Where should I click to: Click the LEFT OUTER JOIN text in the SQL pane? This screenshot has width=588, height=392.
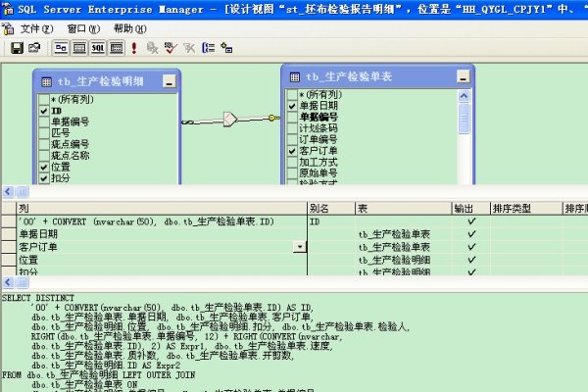(x=159, y=375)
